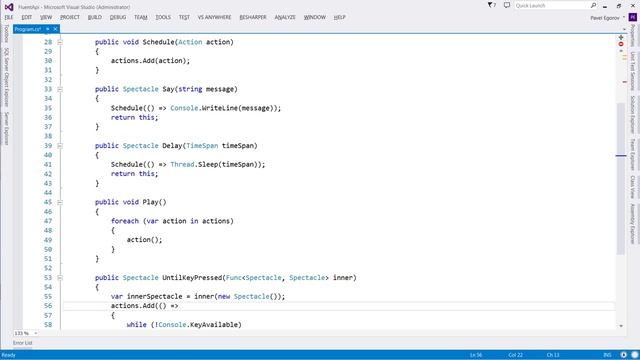Open the TOOLS menu

click(x=163, y=17)
